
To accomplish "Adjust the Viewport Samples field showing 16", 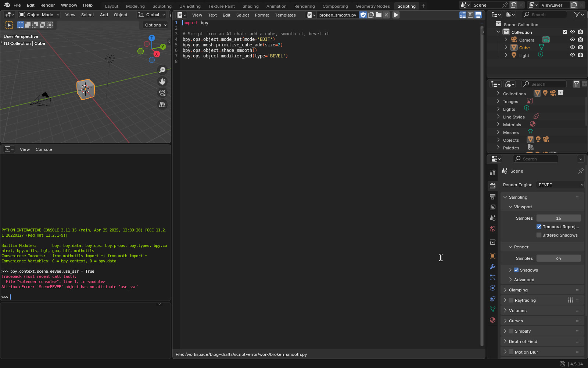I will (559, 218).
